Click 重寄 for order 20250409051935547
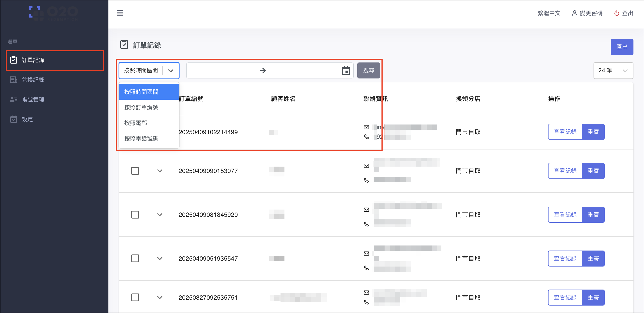Image resolution: width=644 pixels, height=313 pixels. pyautogui.click(x=593, y=258)
